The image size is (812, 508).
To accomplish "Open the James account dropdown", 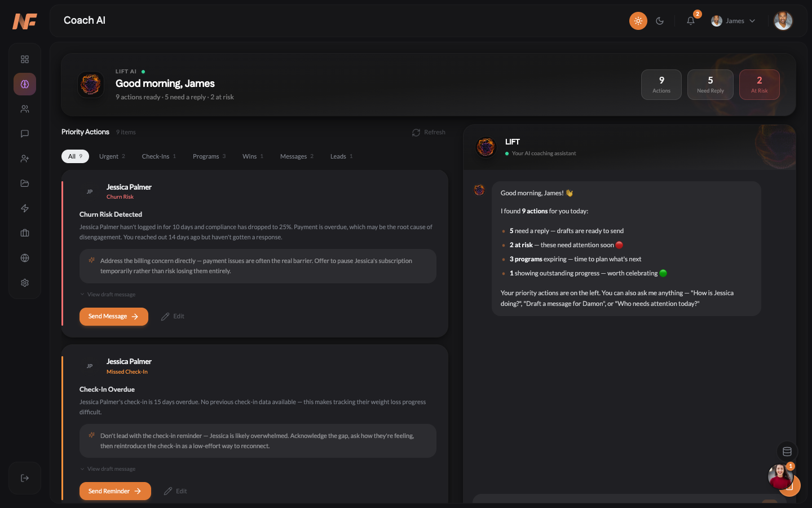I will (733, 20).
